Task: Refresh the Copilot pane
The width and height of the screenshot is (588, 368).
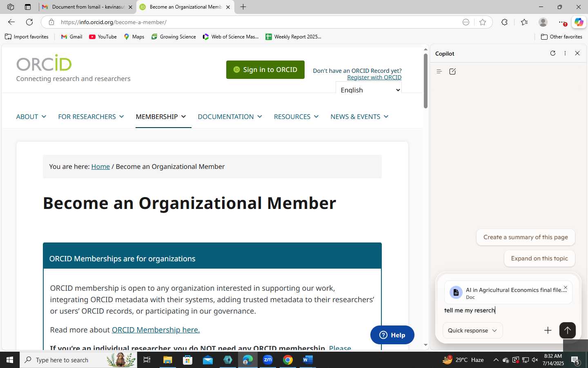Action: [553, 53]
